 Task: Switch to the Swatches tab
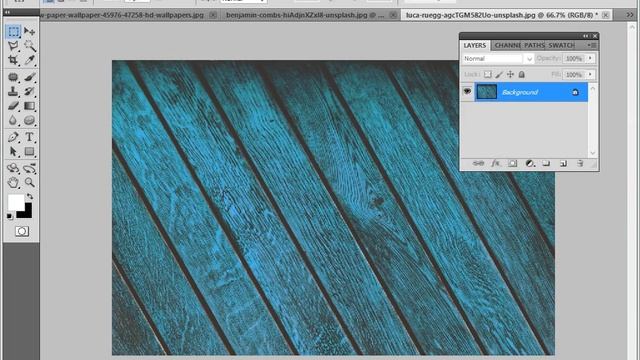561,45
